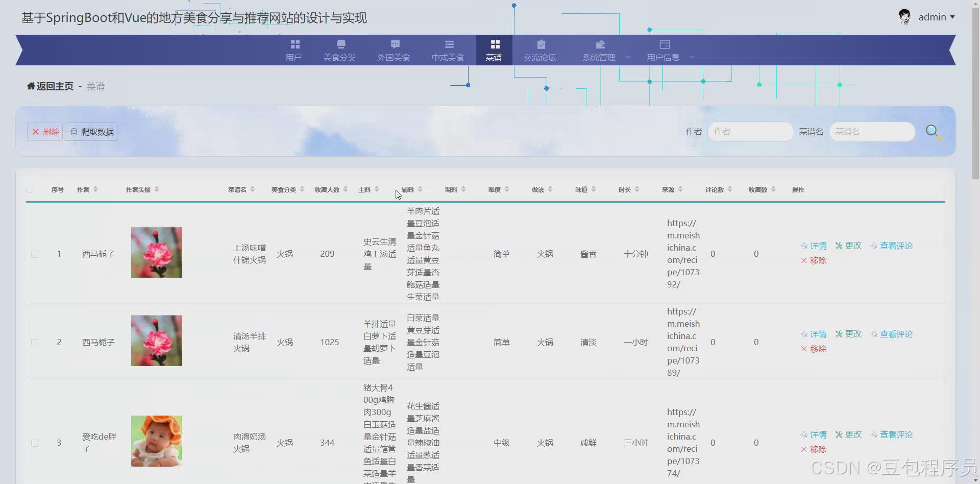Click the 作者 search input field
The image size is (980, 484).
(750, 132)
